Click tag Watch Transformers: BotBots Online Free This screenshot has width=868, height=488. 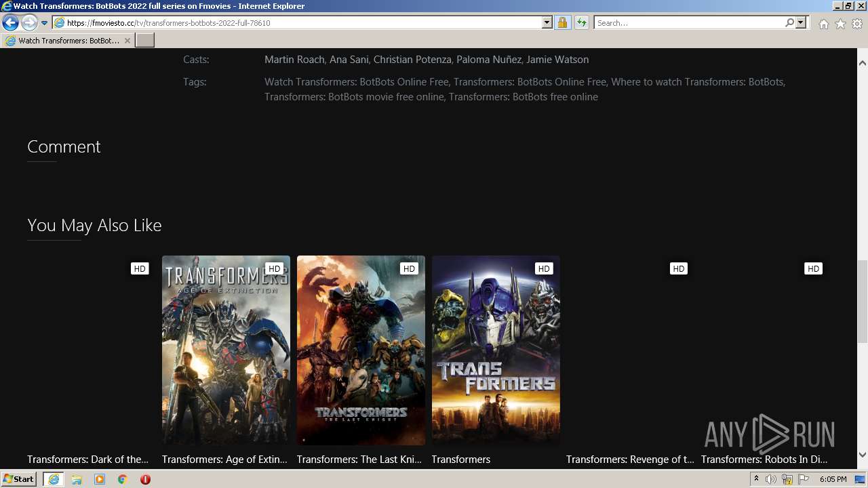pyautogui.click(x=357, y=82)
